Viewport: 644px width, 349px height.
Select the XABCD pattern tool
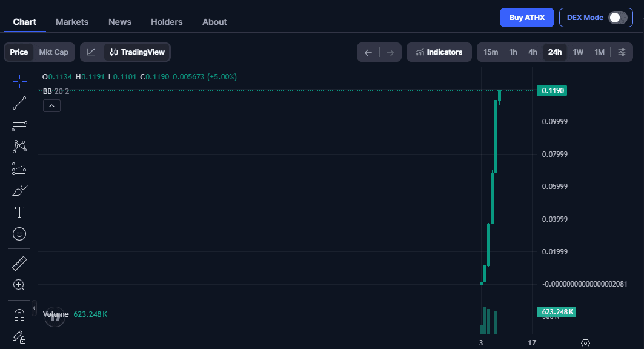[19, 147]
